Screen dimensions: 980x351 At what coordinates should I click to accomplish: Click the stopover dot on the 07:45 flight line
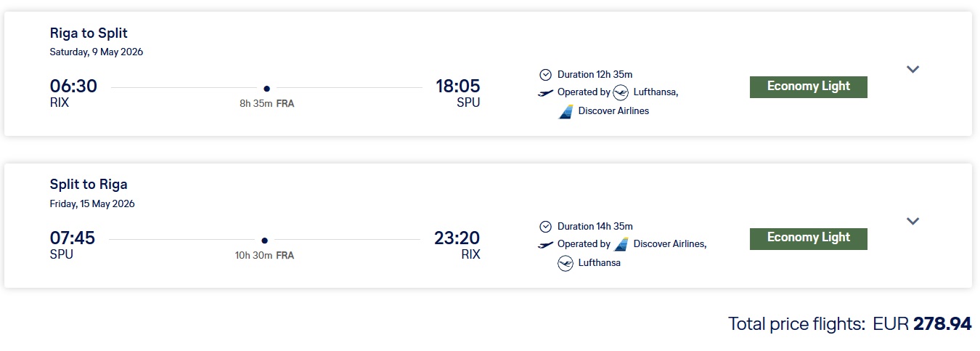pyautogui.click(x=265, y=241)
